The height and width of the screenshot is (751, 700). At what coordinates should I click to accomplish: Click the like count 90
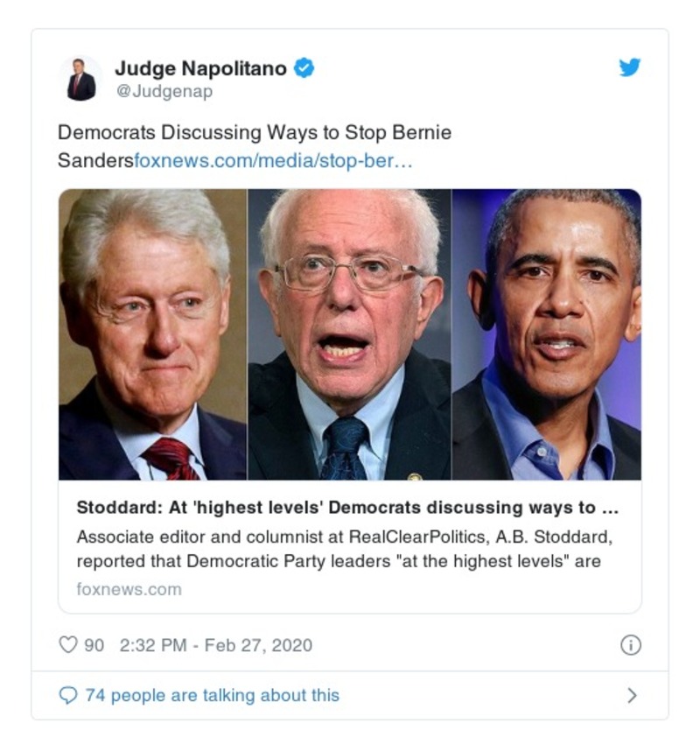(x=94, y=645)
